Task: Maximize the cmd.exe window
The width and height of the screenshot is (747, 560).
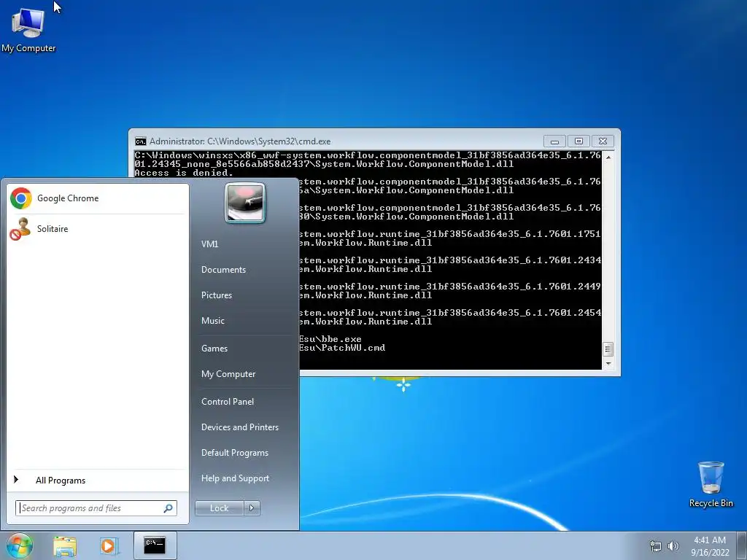Action: 578,141
